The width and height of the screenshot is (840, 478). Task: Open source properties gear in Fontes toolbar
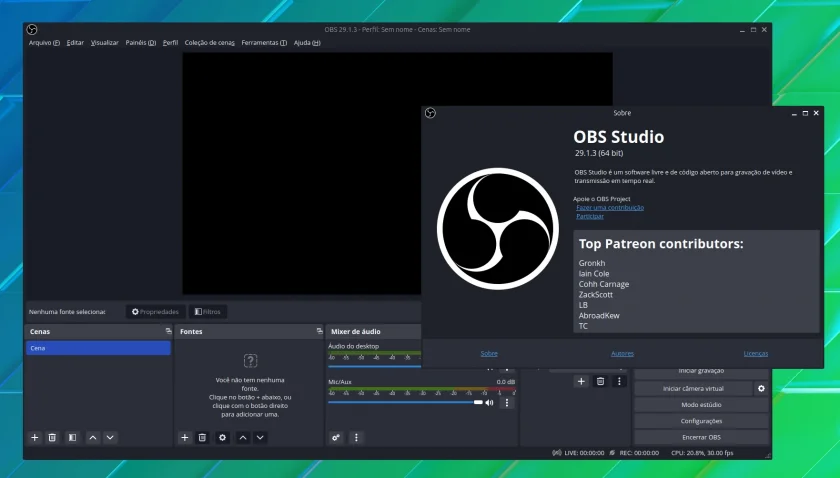point(222,438)
